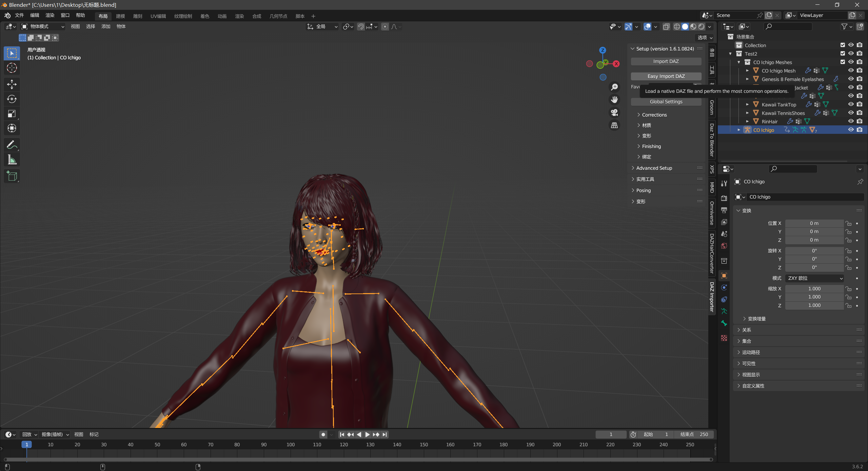Select the Measure tool
This screenshot has height=471, width=868.
coord(12,160)
